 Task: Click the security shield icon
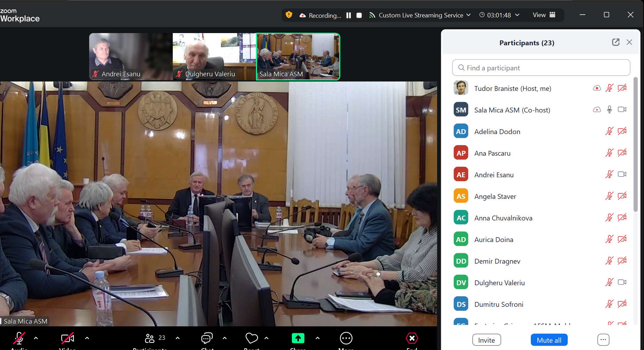coord(289,15)
